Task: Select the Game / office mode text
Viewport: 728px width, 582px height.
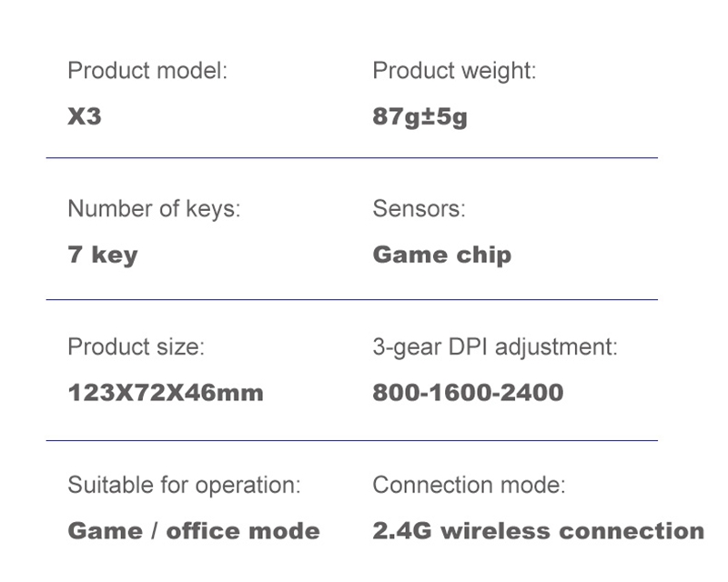Action: click(x=194, y=531)
